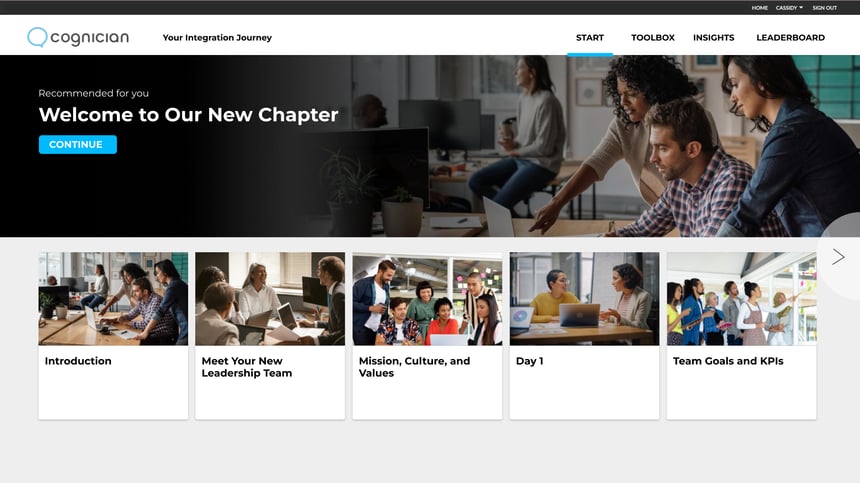Select Mission, Culture, and Values image
Viewport: 860px width, 483px height.
click(427, 299)
